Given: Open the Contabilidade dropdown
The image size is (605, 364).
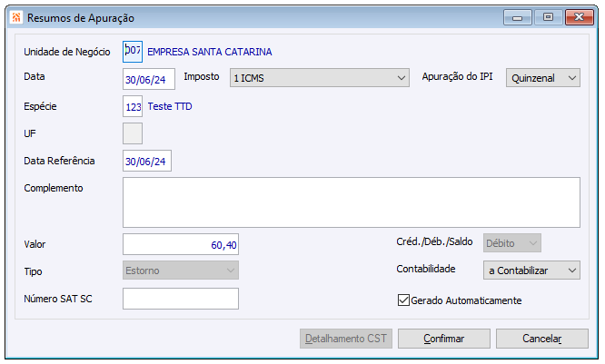Looking at the screenshot, I should pos(532,271).
